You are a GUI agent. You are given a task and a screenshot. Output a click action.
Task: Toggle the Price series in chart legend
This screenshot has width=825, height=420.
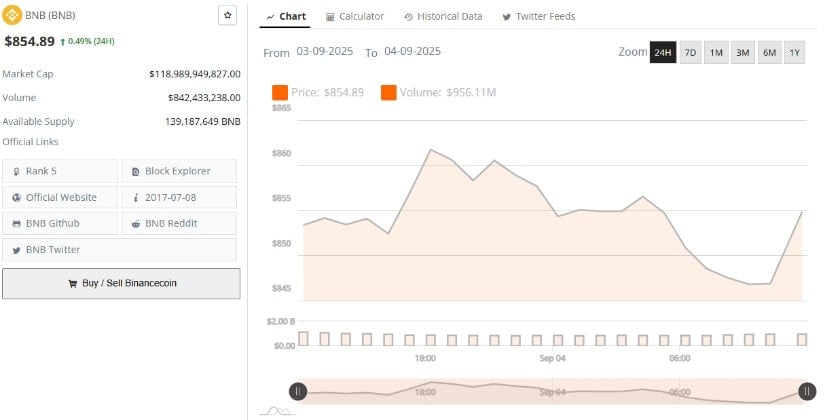tap(319, 92)
